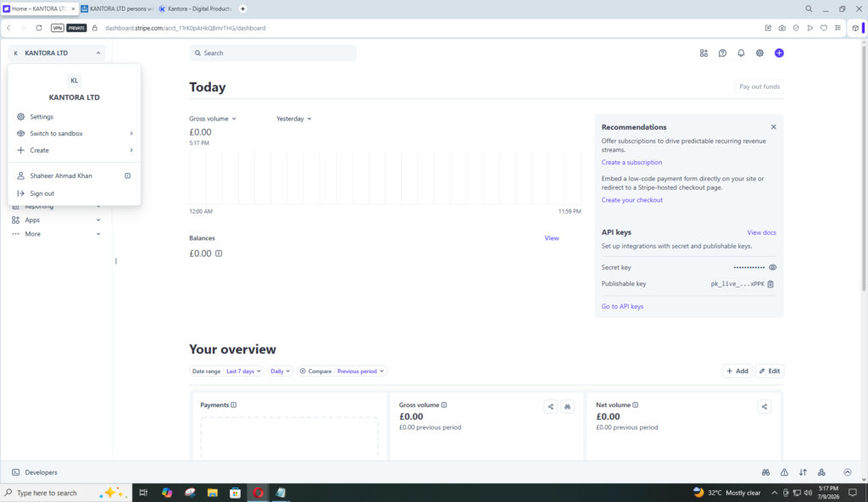The height and width of the screenshot is (502, 868).
Task: Click the up-down arrows icon in the bottom bar
Action: click(803, 472)
